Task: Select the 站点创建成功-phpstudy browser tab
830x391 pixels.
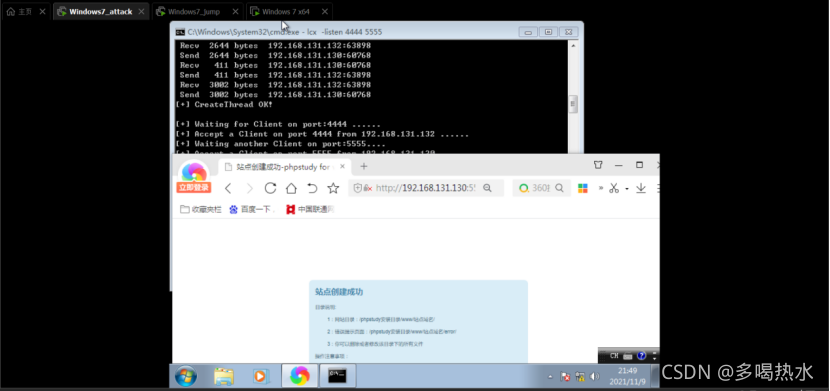Action: click(x=285, y=167)
